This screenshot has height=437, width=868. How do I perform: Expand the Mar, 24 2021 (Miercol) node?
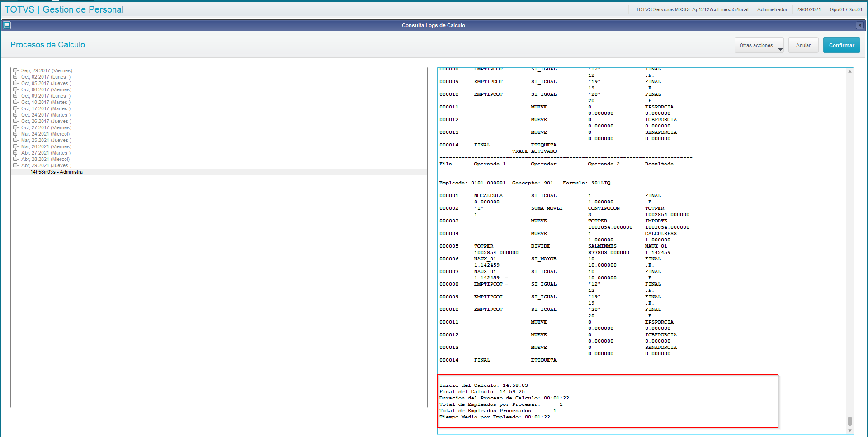[15, 134]
